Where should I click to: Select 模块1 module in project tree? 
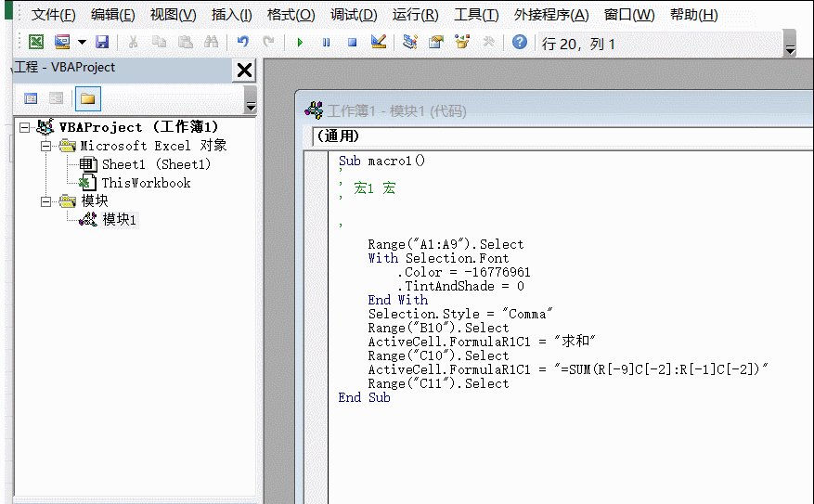[x=120, y=220]
